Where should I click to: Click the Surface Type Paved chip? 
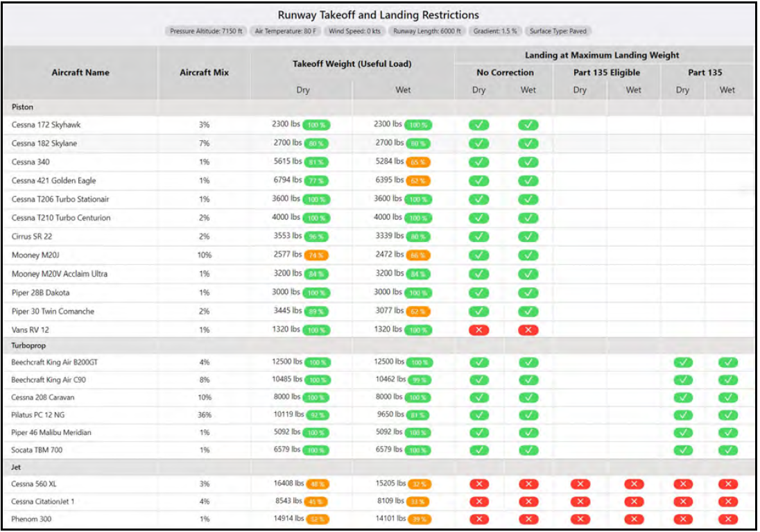pyautogui.click(x=558, y=31)
